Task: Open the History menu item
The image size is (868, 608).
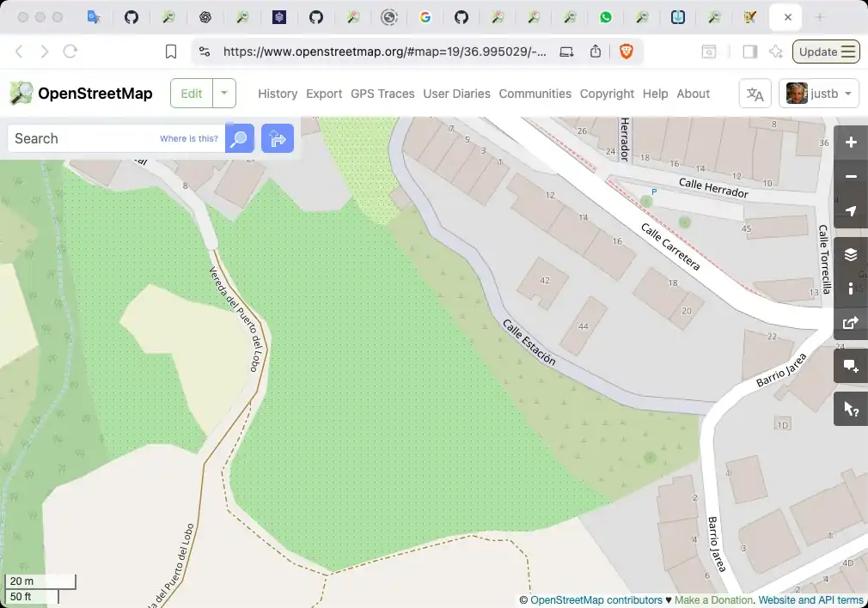Action: coord(277,94)
